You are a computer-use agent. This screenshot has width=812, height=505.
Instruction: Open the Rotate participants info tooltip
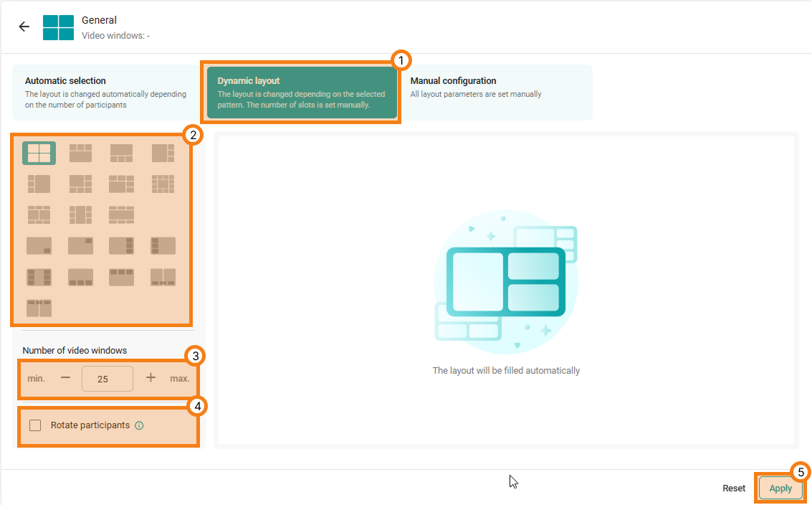coord(138,425)
